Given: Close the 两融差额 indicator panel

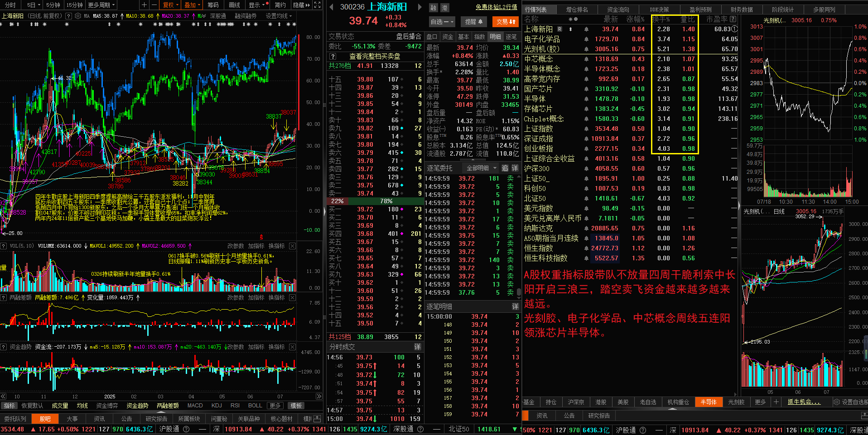Looking at the screenshot, I should 292,298.
